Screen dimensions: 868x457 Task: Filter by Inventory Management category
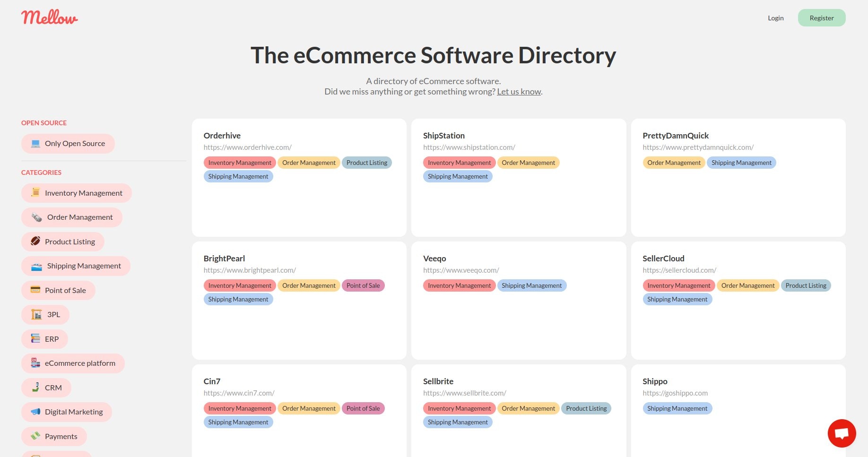coord(77,193)
